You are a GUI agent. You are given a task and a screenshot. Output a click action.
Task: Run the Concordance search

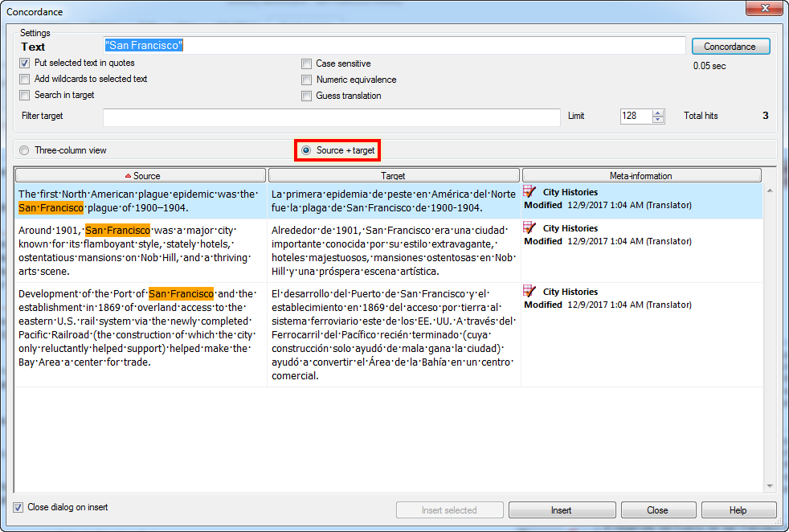[x=730, y=46]
